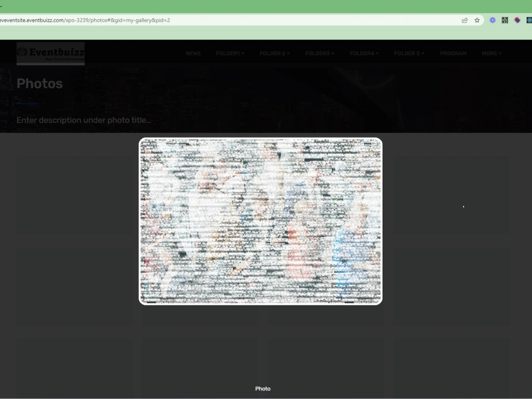
Task: Click the Eventbuizz logo
Action: click(x=51, y=53)
